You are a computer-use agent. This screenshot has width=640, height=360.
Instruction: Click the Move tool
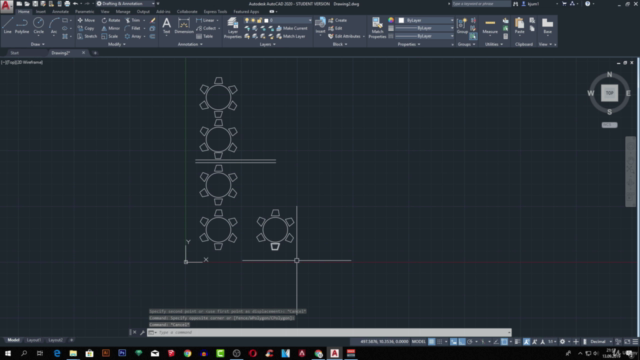(86, 20)
